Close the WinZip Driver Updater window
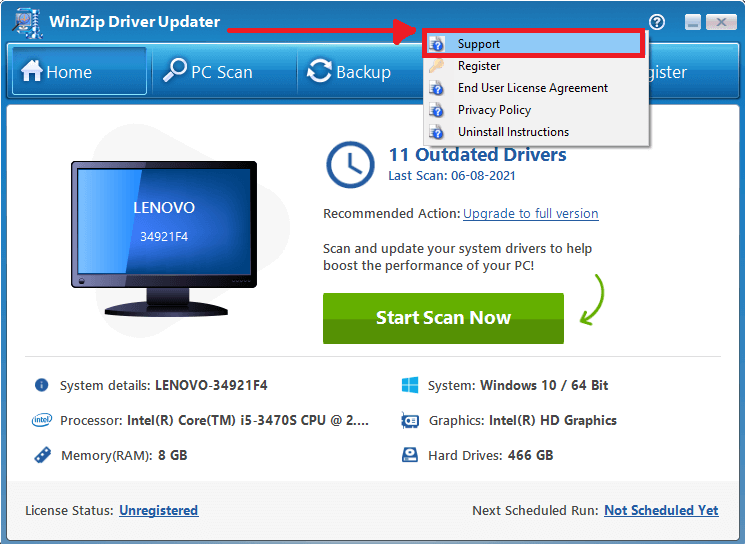745x544 pixels. [x=721, y=22]
